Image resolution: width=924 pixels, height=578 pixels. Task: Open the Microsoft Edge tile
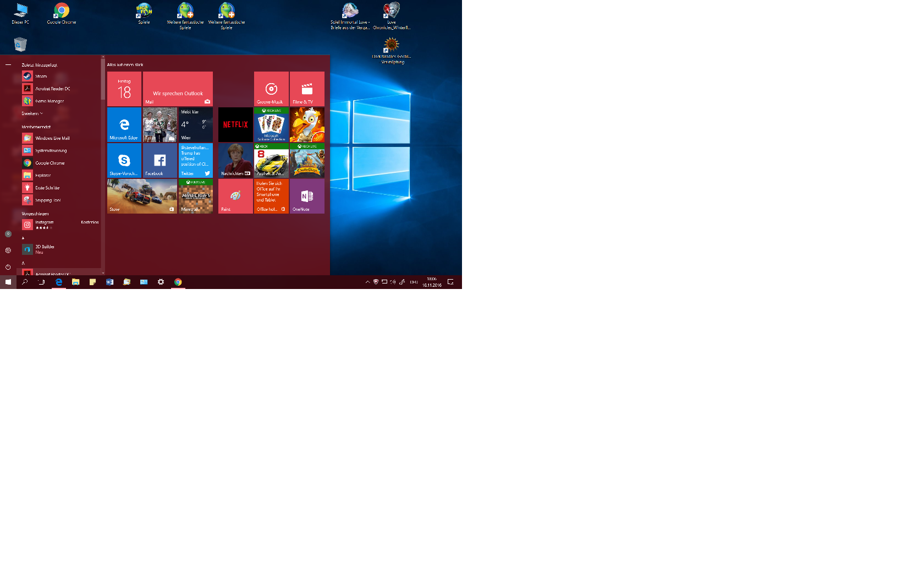click(124, 124)
